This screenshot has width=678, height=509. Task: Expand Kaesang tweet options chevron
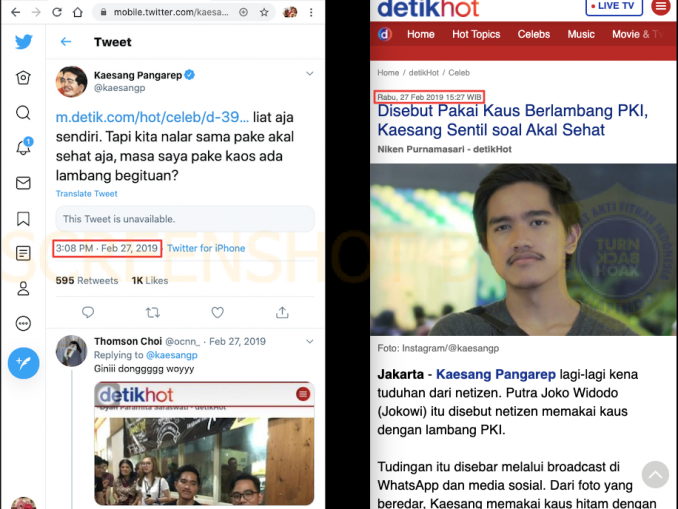click(x=310, y=74)
